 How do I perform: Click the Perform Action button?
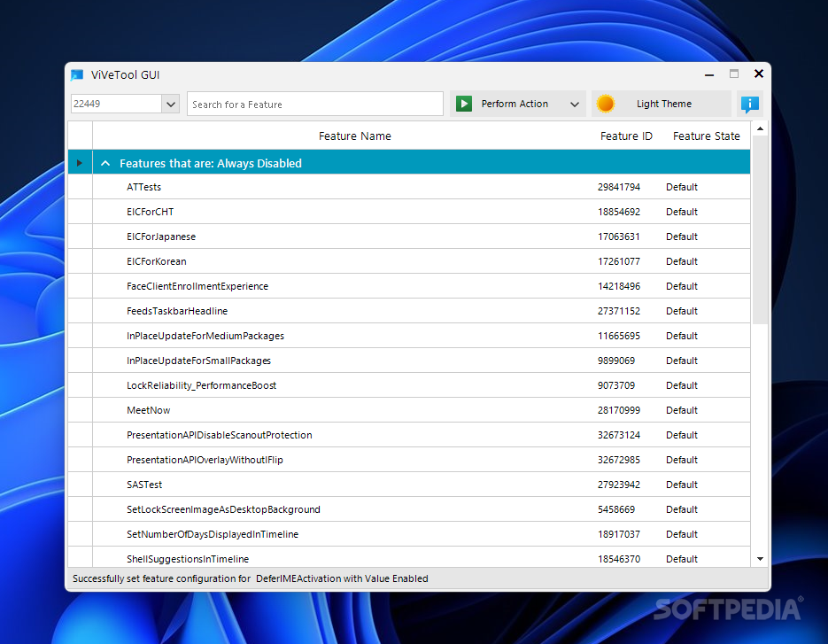coord(517,104)
